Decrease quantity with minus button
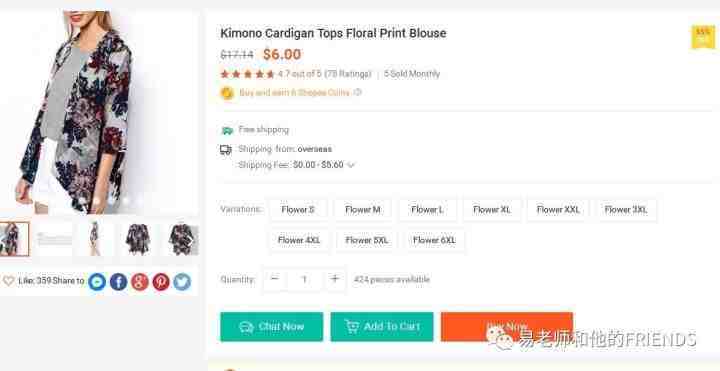Viewport: 720px width, 371px height. [275, 279]
